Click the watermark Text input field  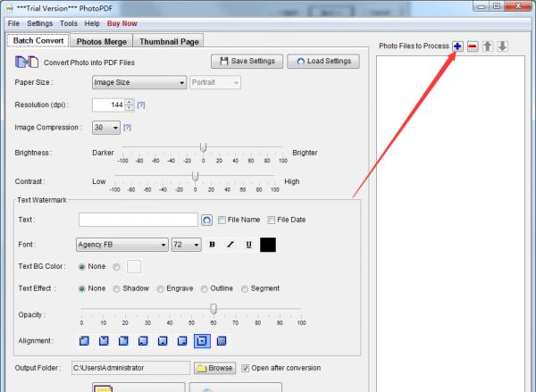[138, 220]
